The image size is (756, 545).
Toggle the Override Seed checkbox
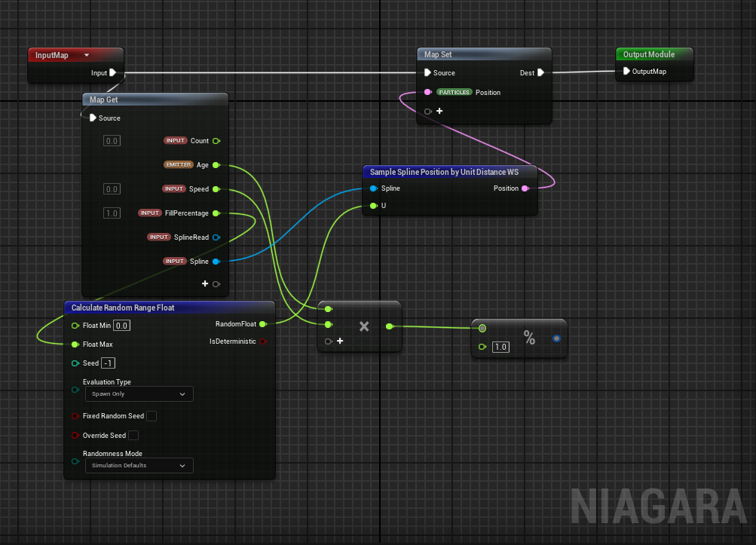click(133, 436)
